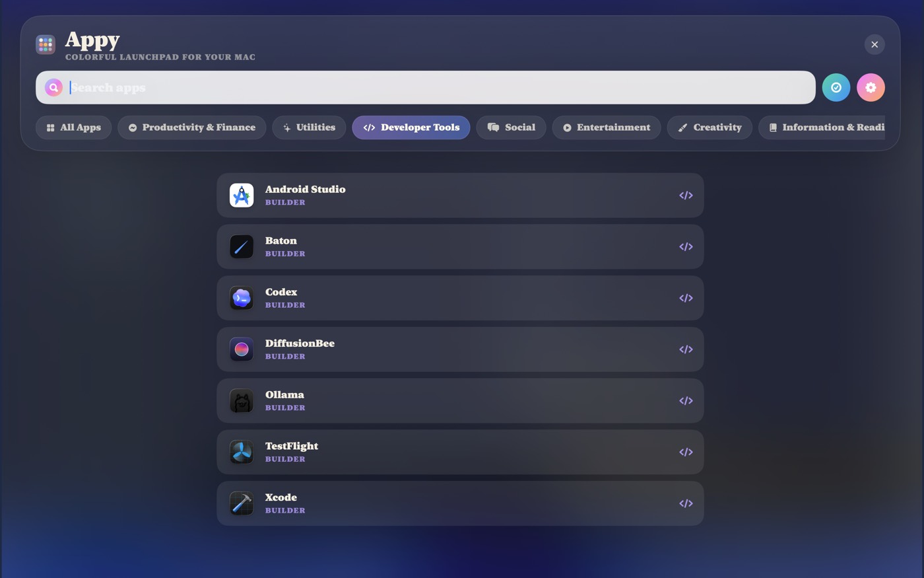
Task: Close the Appy launchpad panel
Action: (874, 44)
